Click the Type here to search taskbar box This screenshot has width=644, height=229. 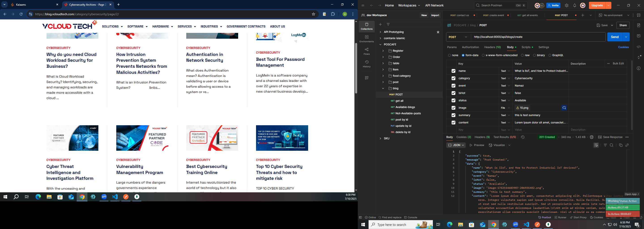tap(400, 225)
